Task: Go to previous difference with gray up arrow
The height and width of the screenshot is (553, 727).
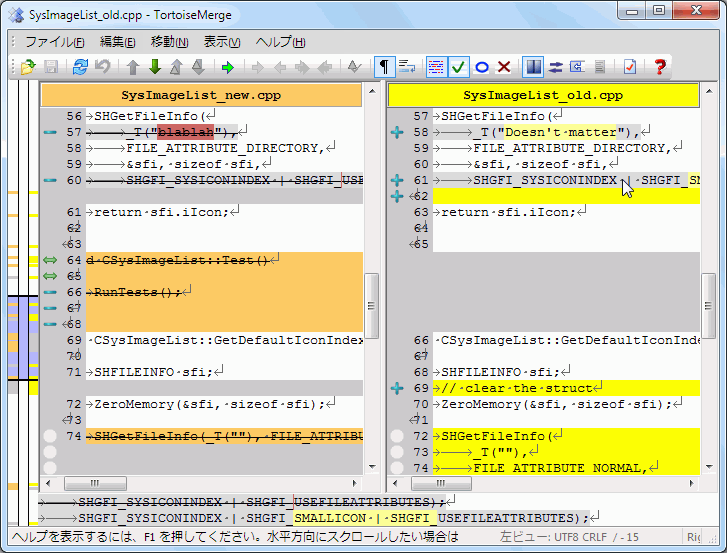Action: click(133, 67)
